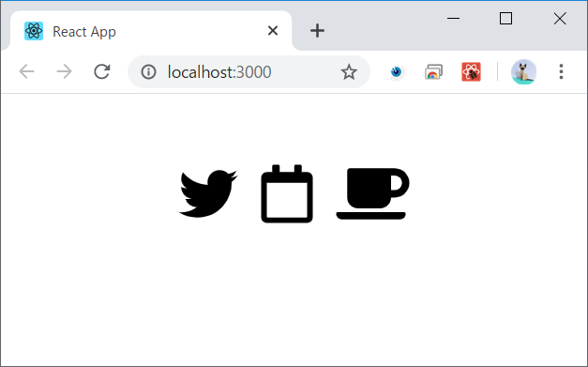Go forward to next page
Viewport: 588px width, 367px height.
[x=64, y=71]
